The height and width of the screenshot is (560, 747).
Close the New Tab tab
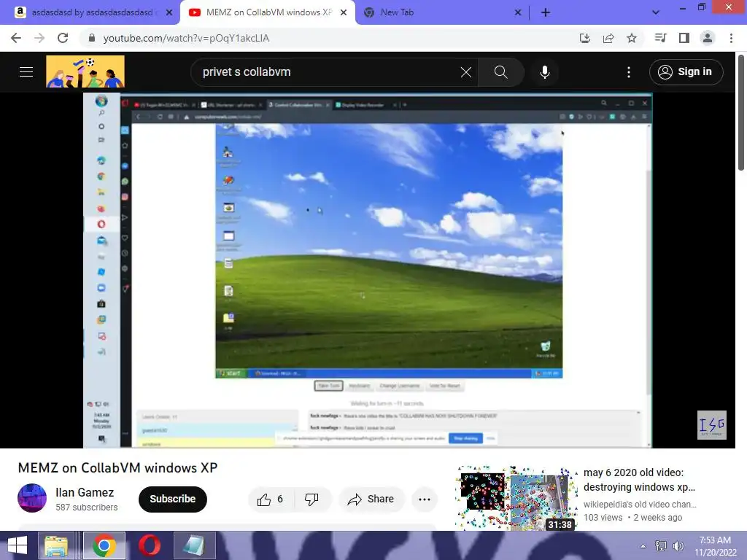(518, 12)
